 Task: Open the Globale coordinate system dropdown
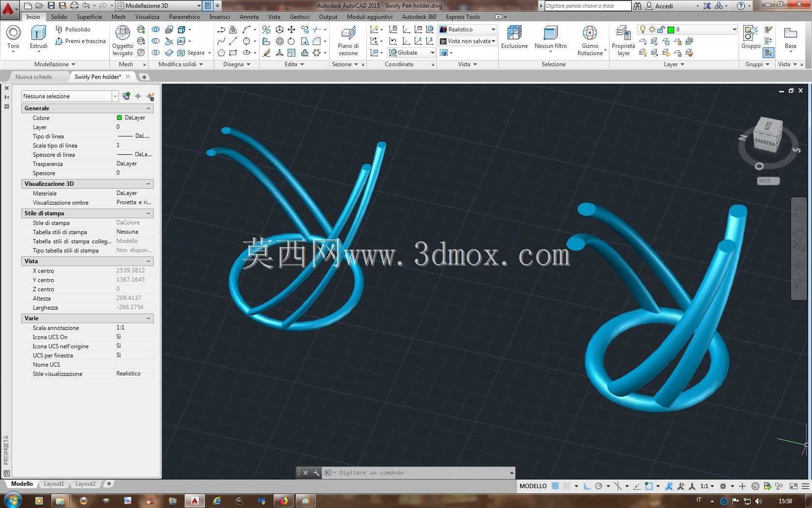pos(412,53)
